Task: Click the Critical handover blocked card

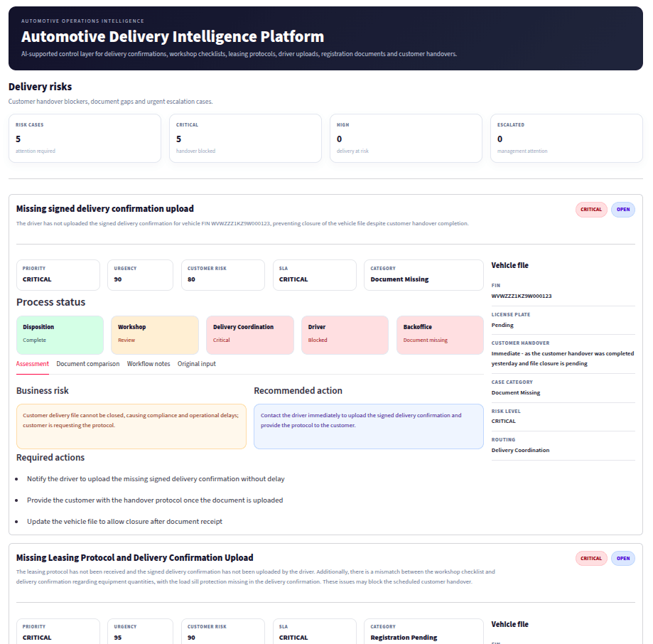Action: point(245,139)
